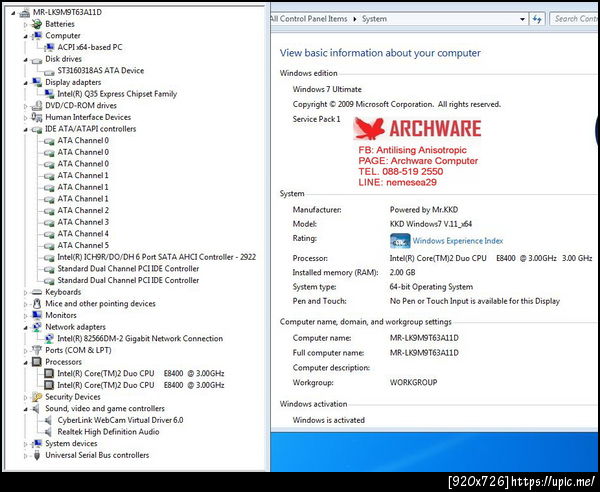Click the 'KKD Windows7 V.11_x64' model value
Image resolution: width=600 pixels, height=492 pixels.
click(431, 224)
